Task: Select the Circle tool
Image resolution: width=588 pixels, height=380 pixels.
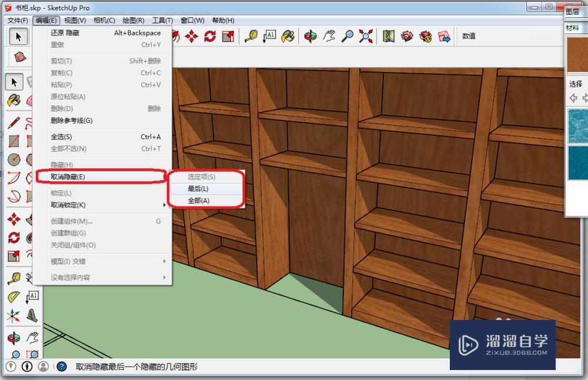Action: point(15,160)
